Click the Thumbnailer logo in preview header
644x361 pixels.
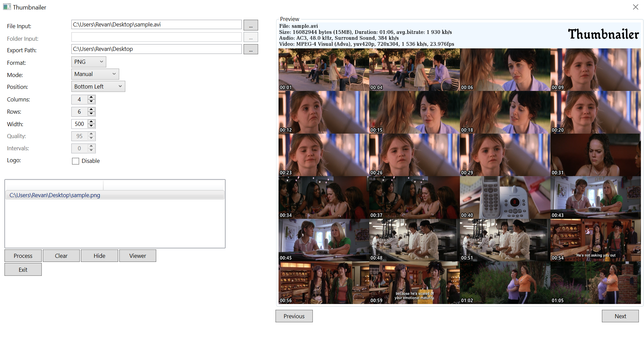[x=604, y=34]
